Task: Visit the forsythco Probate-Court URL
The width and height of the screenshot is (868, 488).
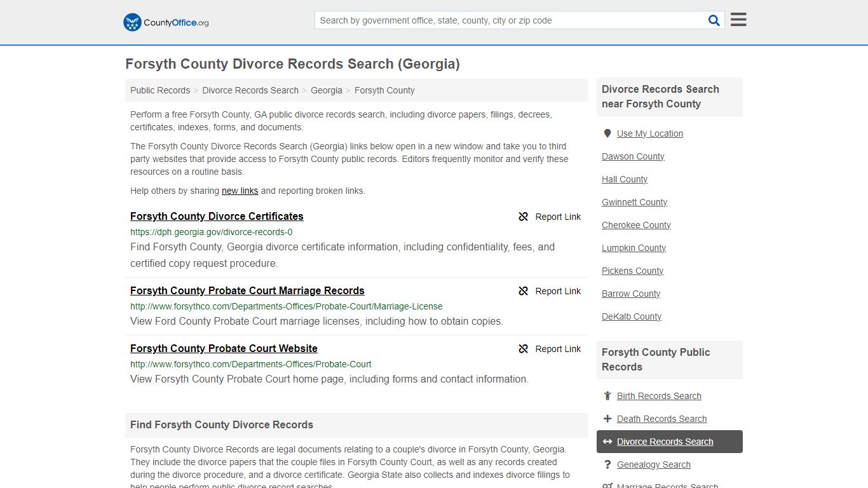Action: tap(251, 364)
